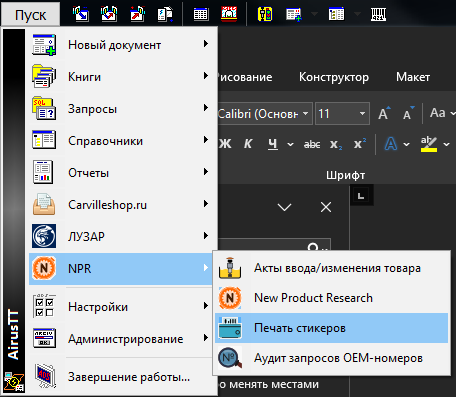Click the New Product Research N icon

230,298
